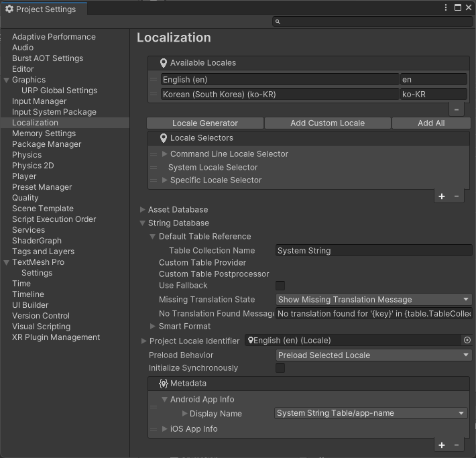Expand the Project Locale Identifier foldout

[143, 341]
